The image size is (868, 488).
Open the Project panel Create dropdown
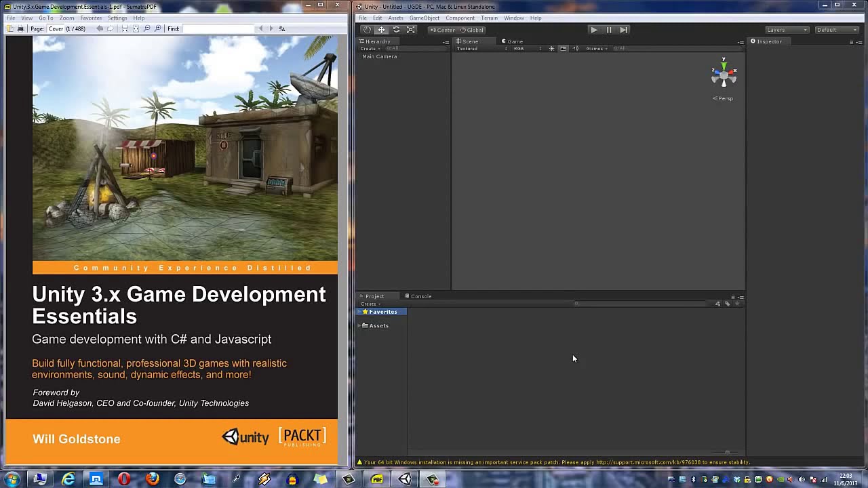click(370, 304)
